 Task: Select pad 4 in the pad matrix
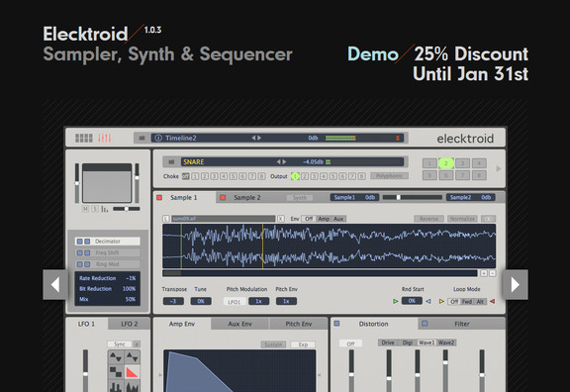click(479, 163)
